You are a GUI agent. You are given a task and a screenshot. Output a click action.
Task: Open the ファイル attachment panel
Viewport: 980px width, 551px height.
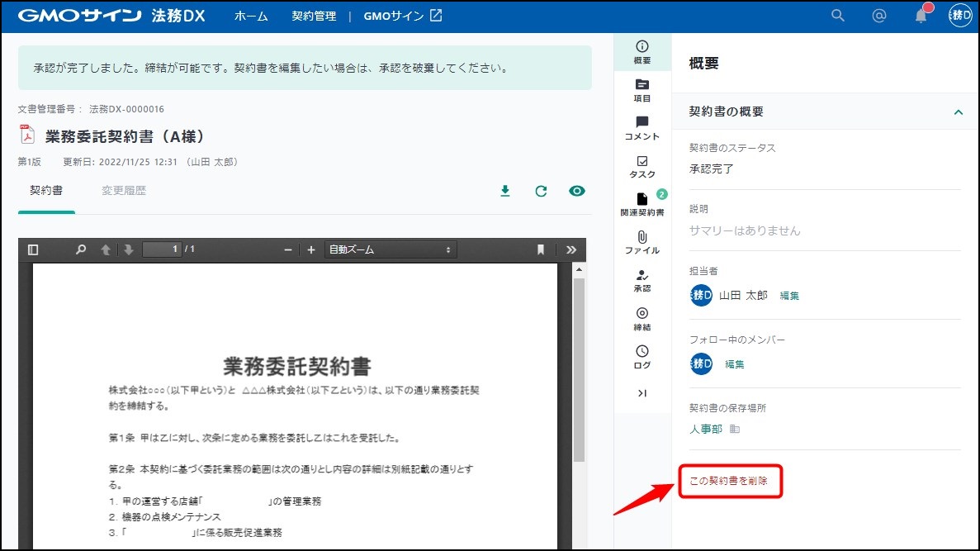point(641,242)
